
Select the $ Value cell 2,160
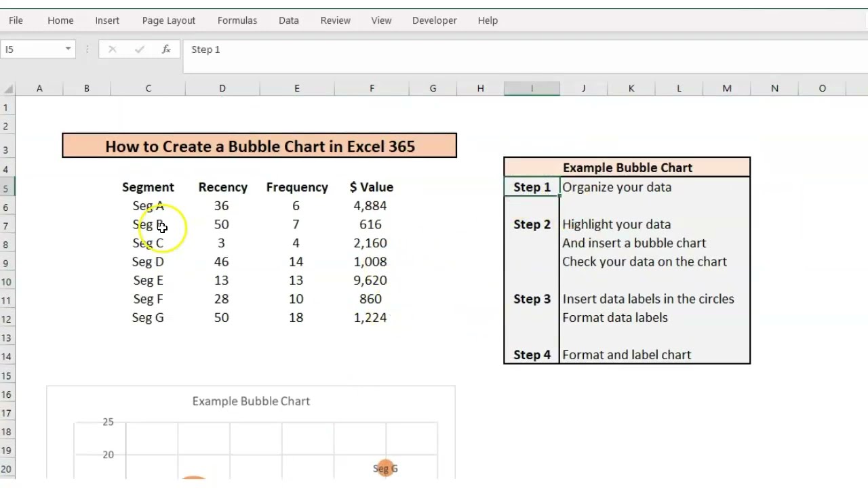coord(370,243)
